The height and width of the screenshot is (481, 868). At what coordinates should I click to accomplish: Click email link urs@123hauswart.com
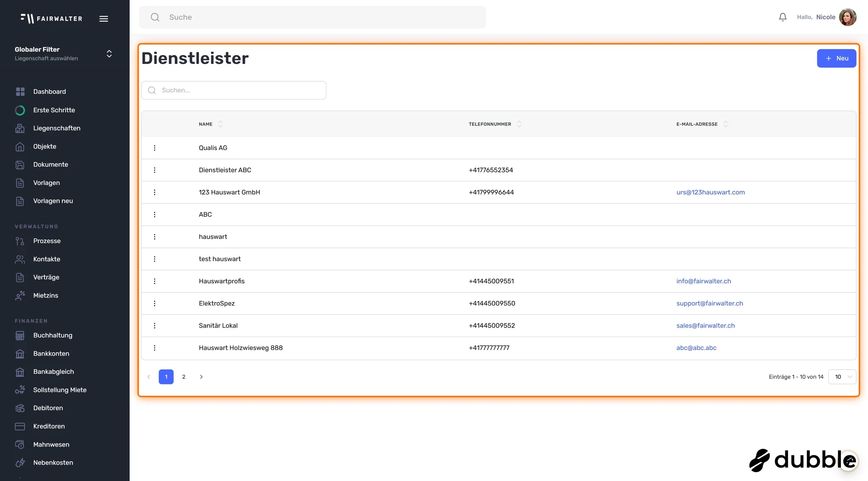point(710,192)
